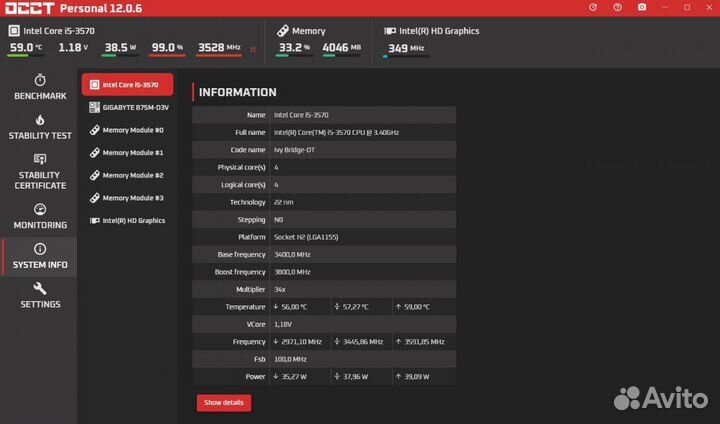The width and height of the screenshot is (720, 424).
Task: Select Intel Core i5-3570 in device list
Action: (127, 85)
